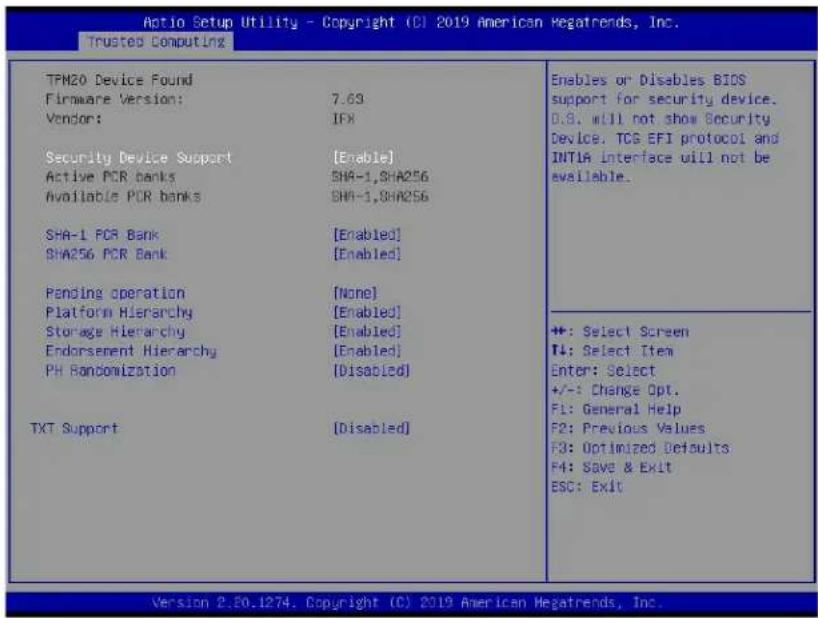Screen dimensions: 818x618
Task: Select the PH Randomization setting
Action: (111, 370)
